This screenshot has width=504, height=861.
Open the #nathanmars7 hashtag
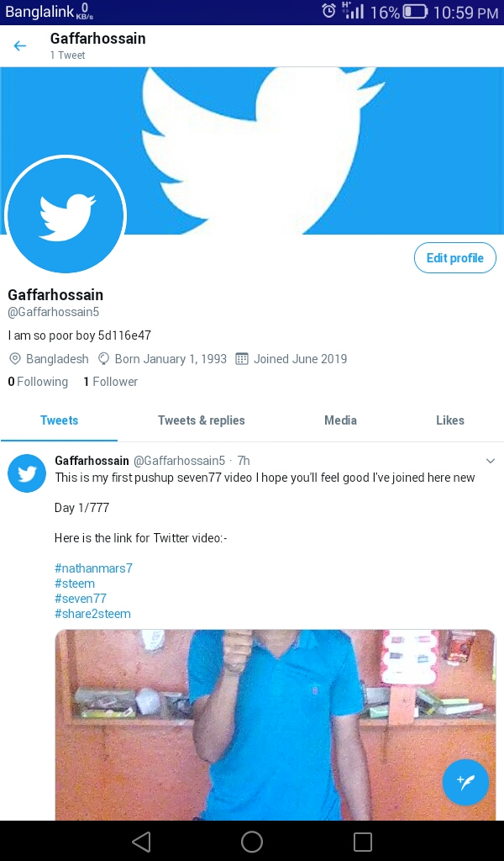(x=94, y=568)
